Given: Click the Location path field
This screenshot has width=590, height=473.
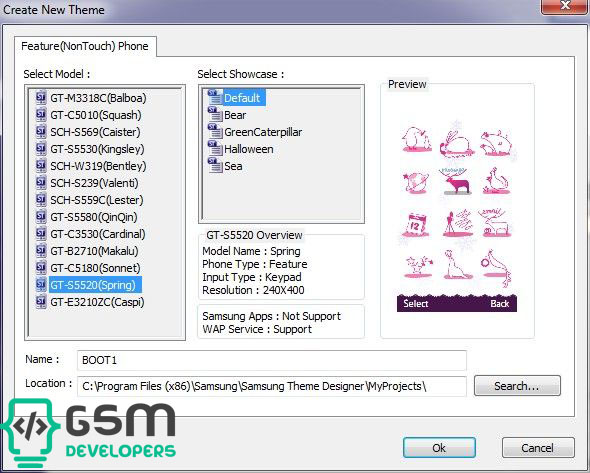Looking at the screenshot, I should 272,386.
